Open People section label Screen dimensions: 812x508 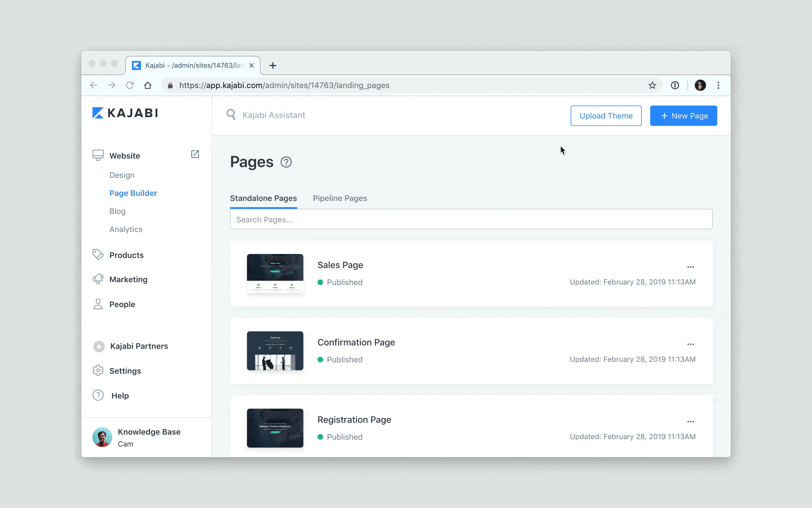tap(122, 304)
